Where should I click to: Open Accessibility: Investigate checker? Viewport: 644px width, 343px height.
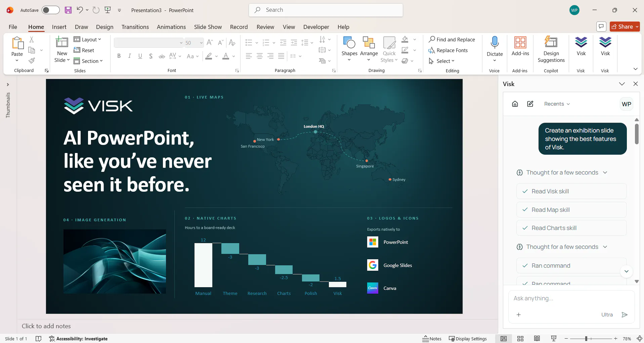[78, 339]
